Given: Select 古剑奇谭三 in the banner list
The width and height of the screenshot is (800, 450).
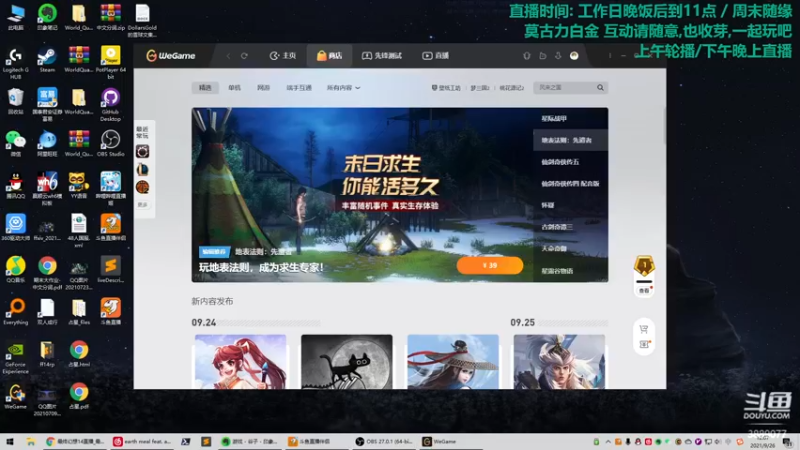Looking at the screenshot, I should [557, 227].
